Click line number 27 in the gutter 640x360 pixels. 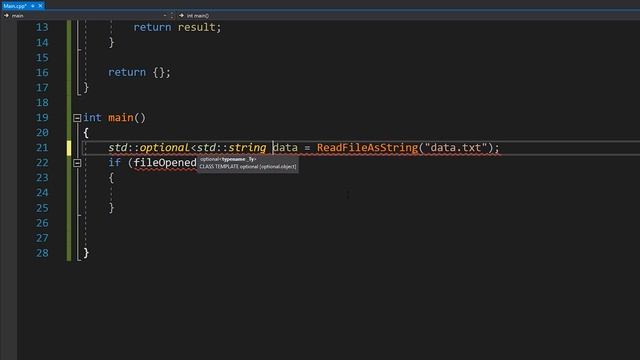pos(42,238)
